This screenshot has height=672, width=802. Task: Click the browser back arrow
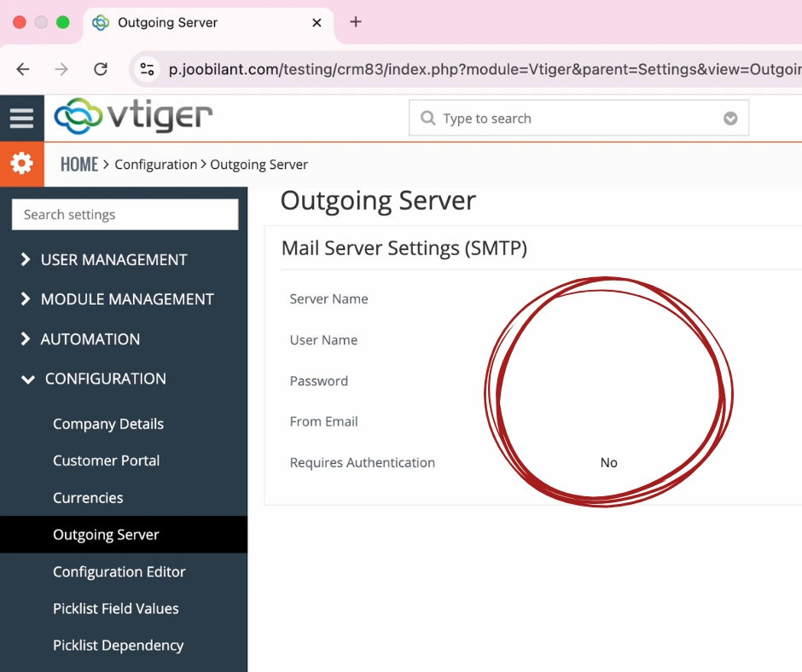point(23,69)
